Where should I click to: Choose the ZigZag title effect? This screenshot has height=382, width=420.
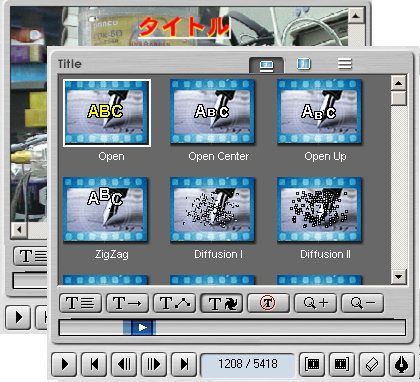(x=105, y=210)
